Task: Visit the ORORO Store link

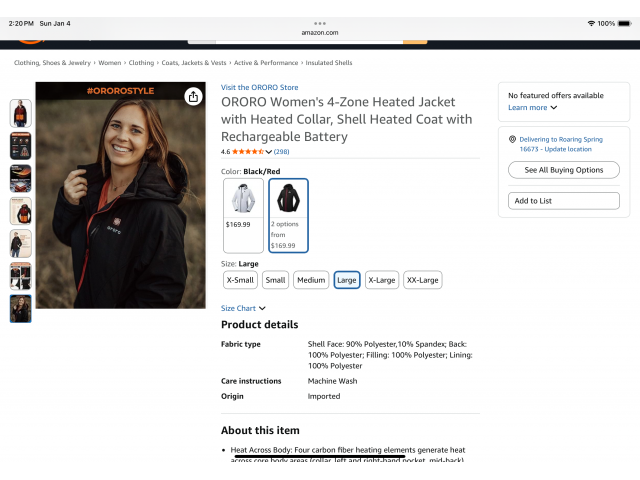Action: pyautogui.click(x=259, y=88)
